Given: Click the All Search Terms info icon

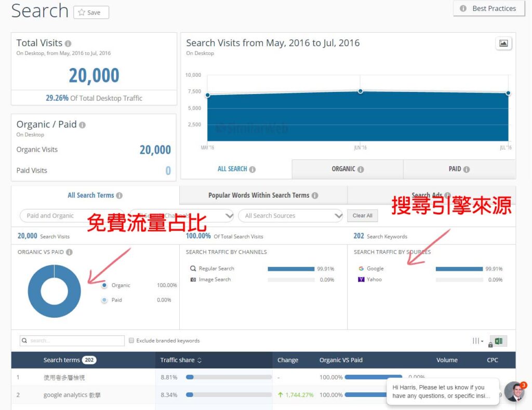Looking at the screenshot, I should (x=119, y=196).
